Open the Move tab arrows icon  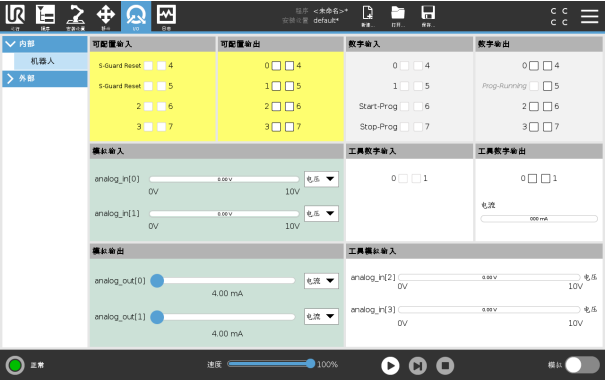point(106,16)
